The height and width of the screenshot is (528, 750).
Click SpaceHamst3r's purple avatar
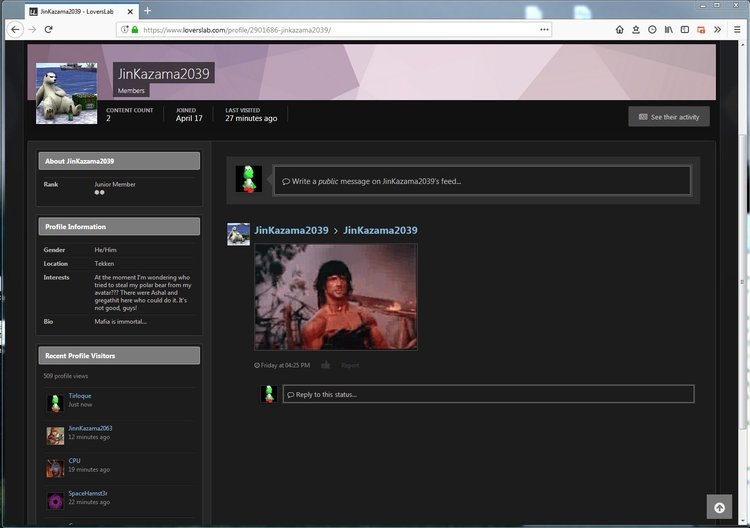pos(55,501)
